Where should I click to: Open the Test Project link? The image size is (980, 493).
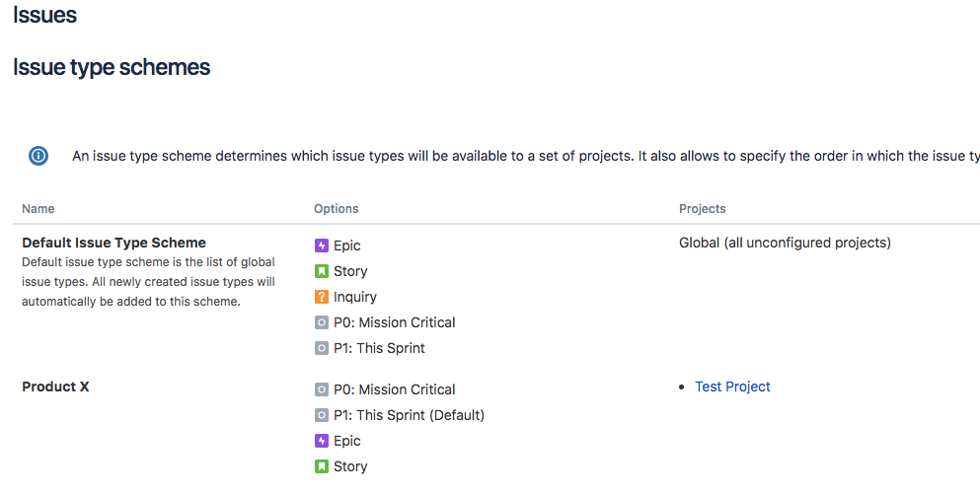(732, 387)
